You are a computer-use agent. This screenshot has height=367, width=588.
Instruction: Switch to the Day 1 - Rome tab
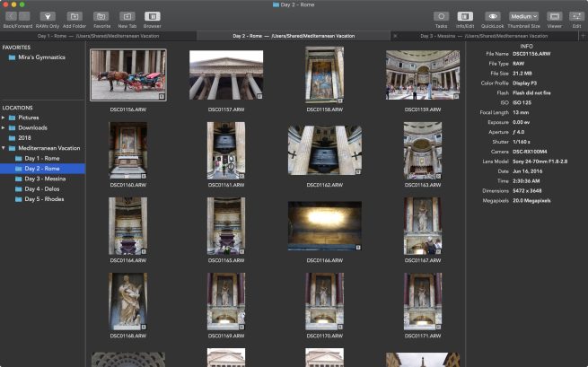point(98,36)
